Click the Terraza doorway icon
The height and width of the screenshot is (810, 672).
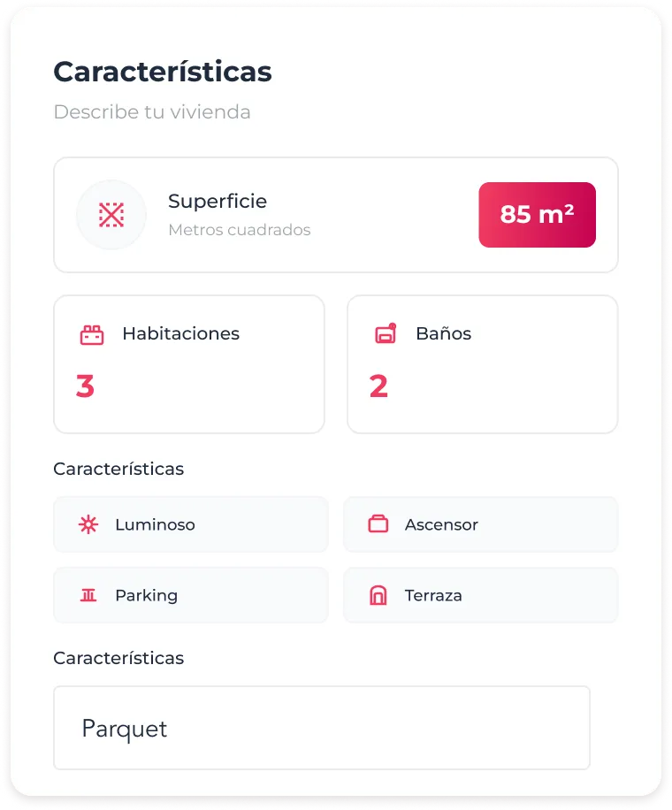click(x=378, y=595)
